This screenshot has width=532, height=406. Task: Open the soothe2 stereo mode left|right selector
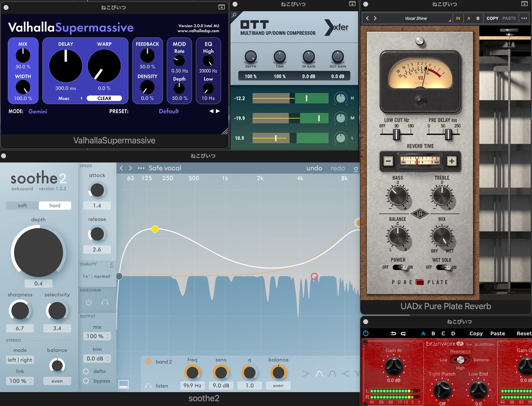point(20,360)
